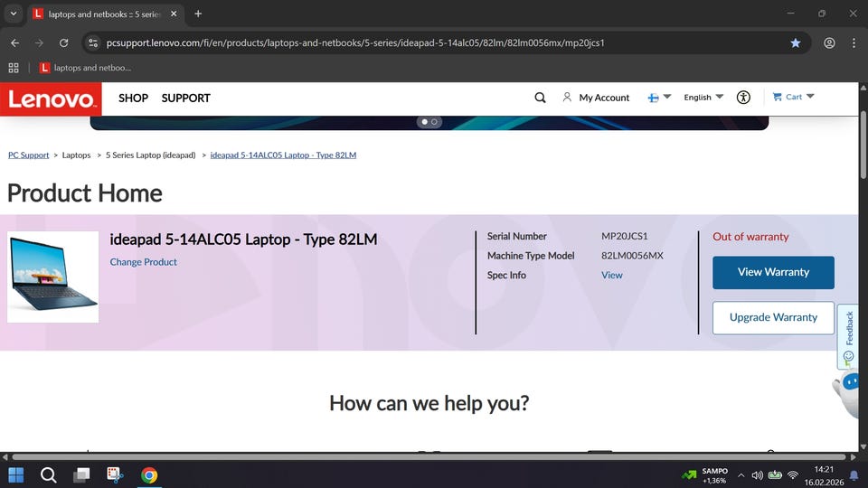Screen dimensions: 868x488
Task: Click the Spec Info View link
Action: [612, 275]
